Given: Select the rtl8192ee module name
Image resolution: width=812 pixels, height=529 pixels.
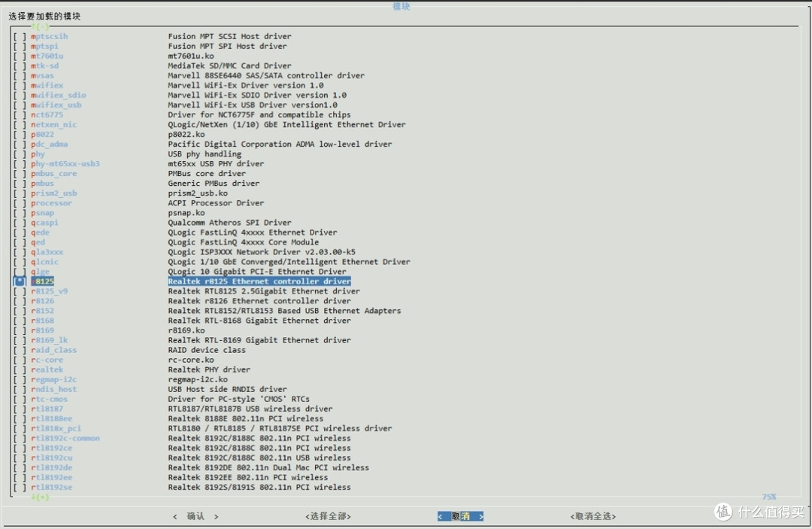Looking at the screenshot, I should tap(52, 478).
